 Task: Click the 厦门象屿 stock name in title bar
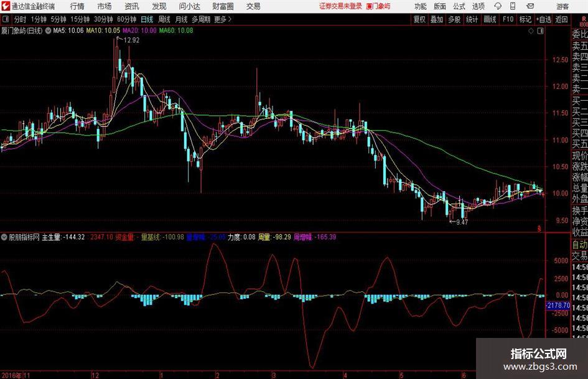[378, 6]
